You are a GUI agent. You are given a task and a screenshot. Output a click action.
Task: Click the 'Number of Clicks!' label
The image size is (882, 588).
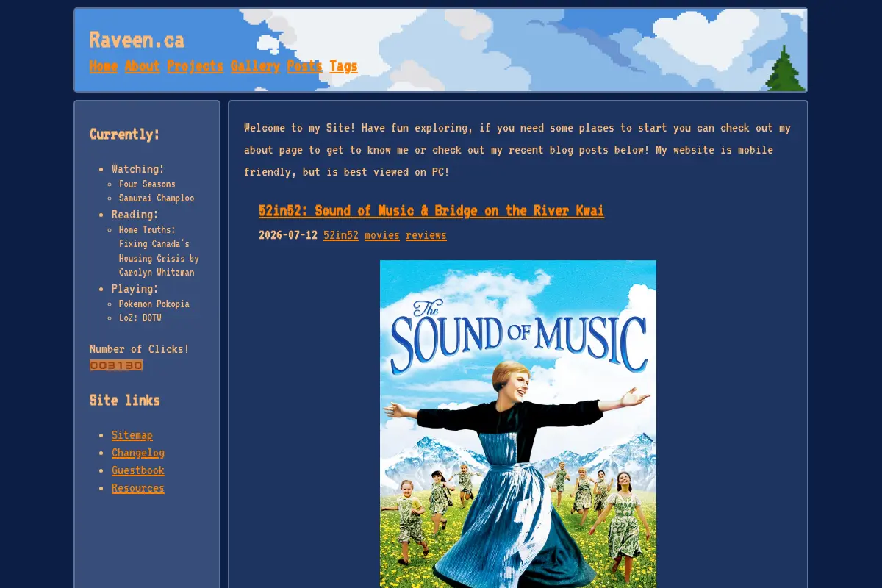coord(140,349)
